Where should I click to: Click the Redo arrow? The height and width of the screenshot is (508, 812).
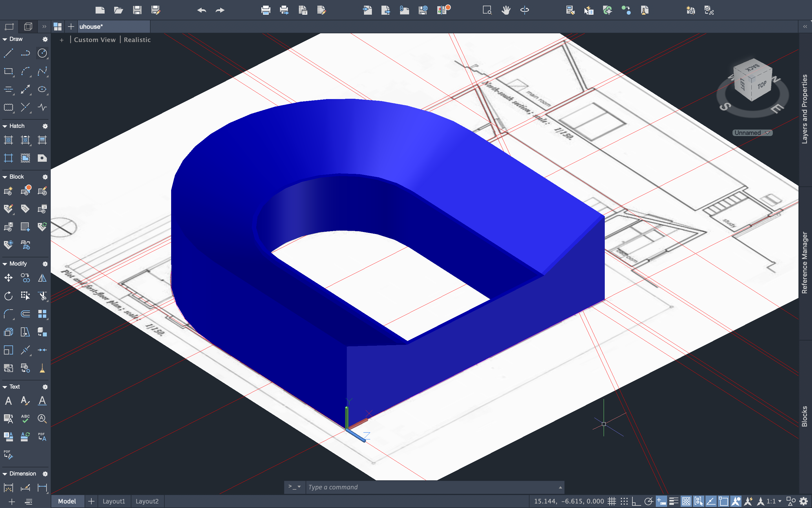pos(220,10)
